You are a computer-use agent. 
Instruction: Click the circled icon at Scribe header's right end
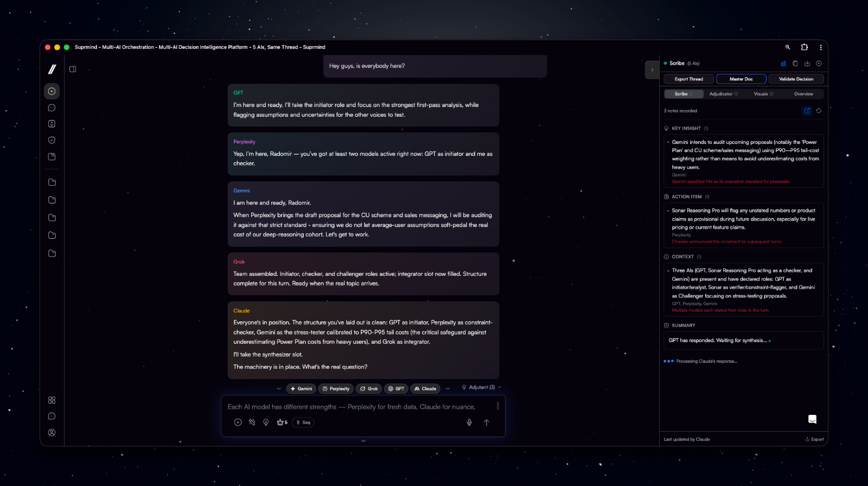click(819, 64)
